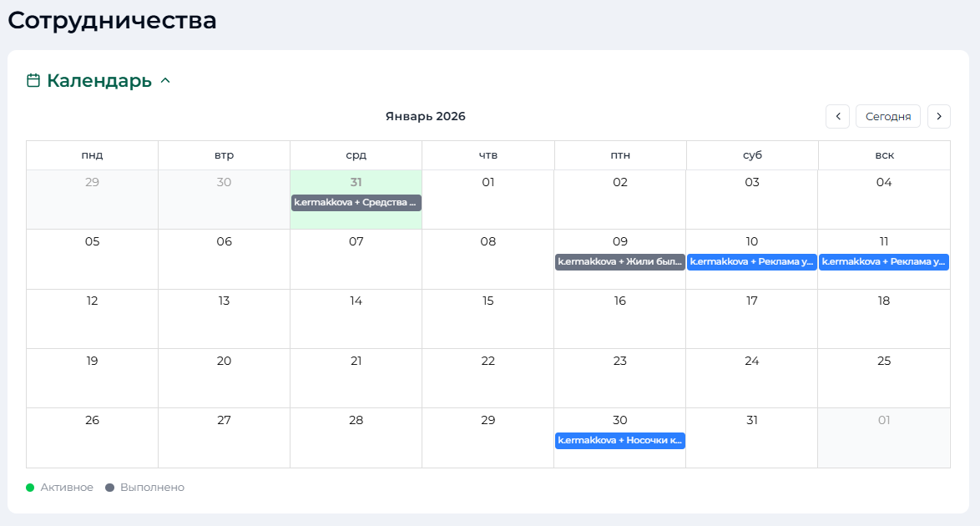Open the blue event on January 11
This screenshot has width=980, height=526.
(x=884, y=262)
